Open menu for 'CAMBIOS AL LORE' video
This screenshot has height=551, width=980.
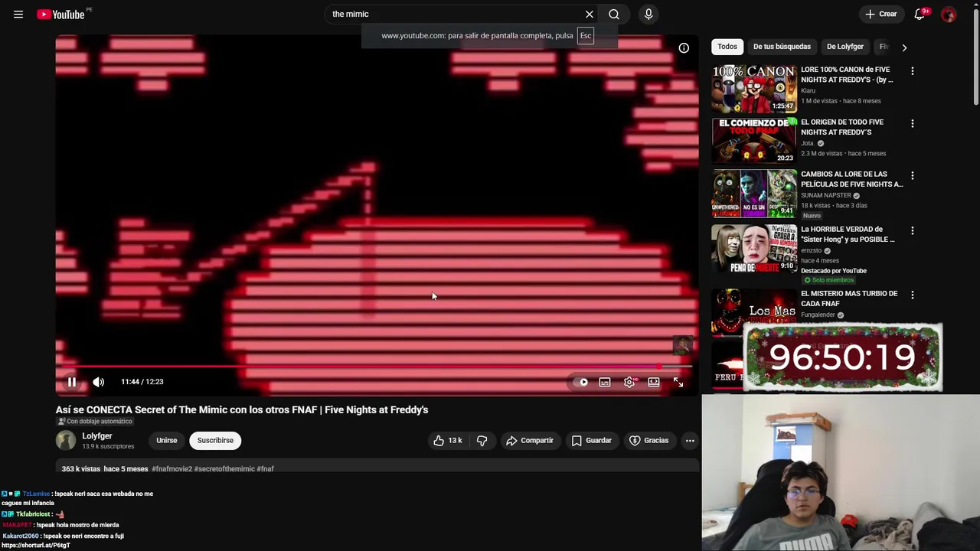[x=912, y=176]
